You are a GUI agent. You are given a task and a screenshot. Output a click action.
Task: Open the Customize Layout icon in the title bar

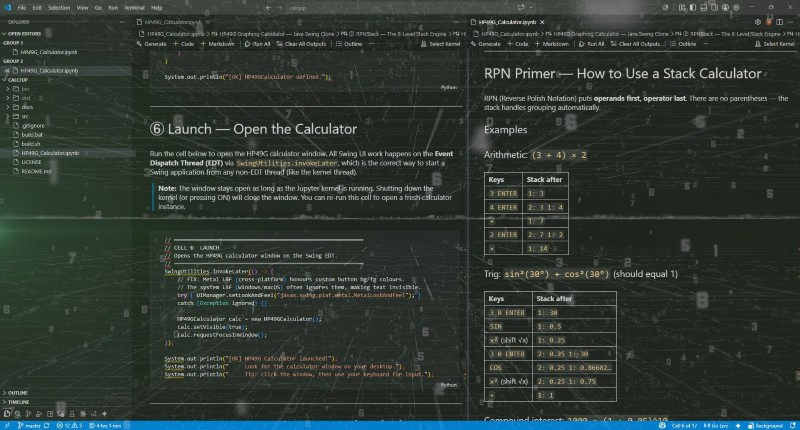click(x=682, y=8)
